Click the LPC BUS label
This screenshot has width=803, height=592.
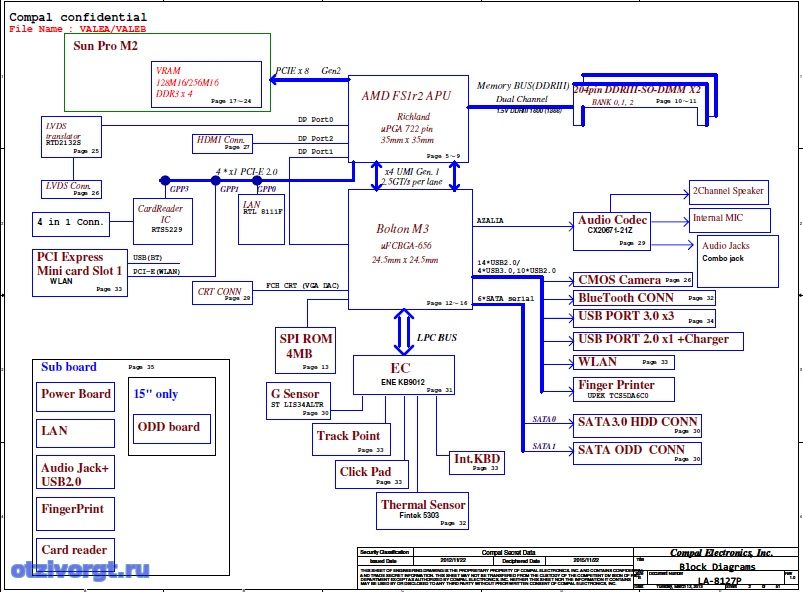(x=436, y=337)
